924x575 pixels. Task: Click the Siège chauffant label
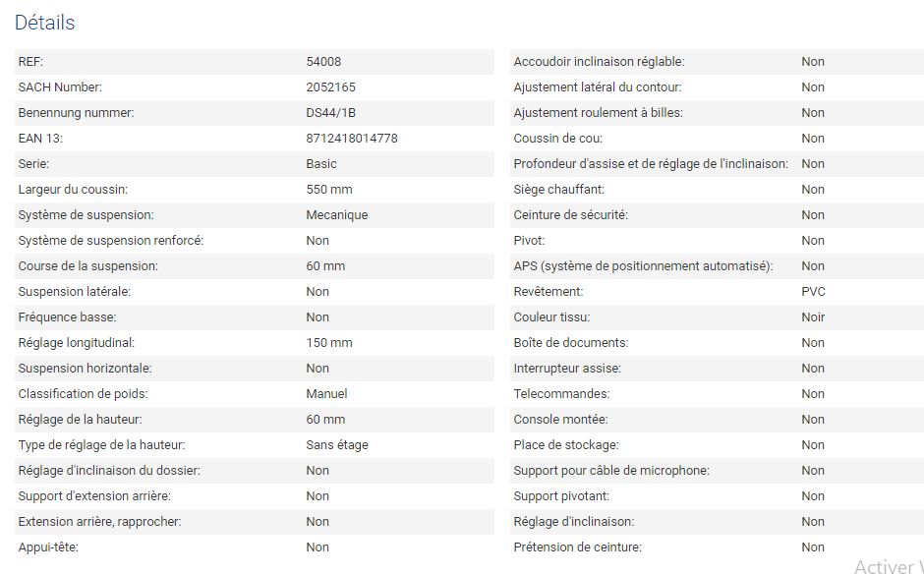[559, 190]
